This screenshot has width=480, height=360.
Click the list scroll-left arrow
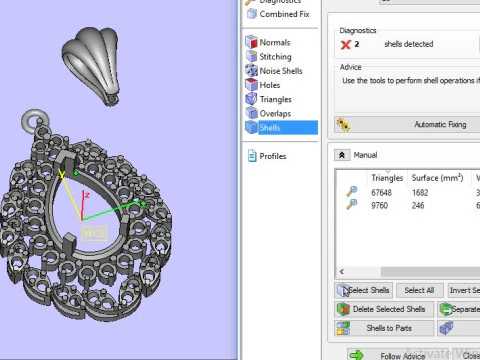[342, 272]
